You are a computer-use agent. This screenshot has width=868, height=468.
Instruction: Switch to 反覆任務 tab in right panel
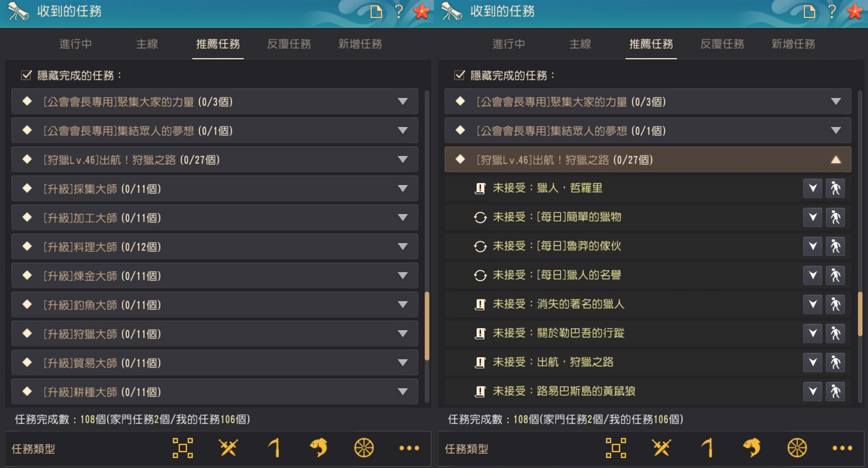(722, 44)
